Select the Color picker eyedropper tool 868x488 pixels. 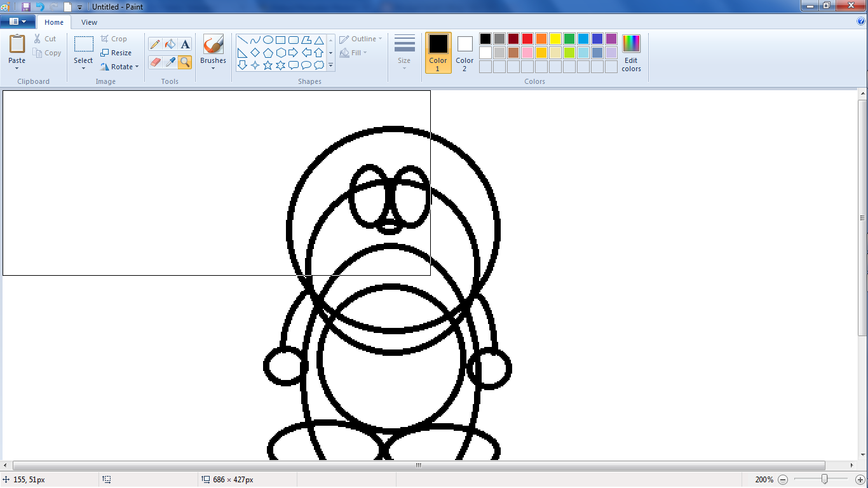pyautogui.click(x=170, y=62)
